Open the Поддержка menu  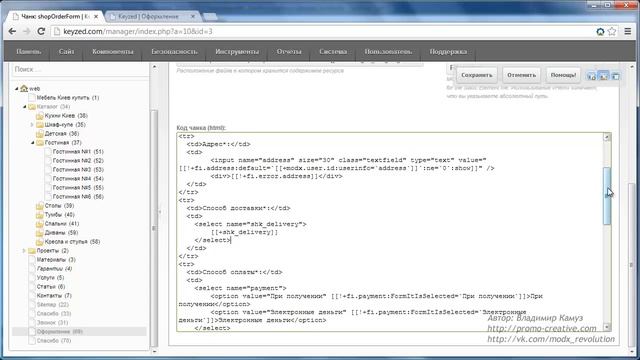[x=448, y=52]
